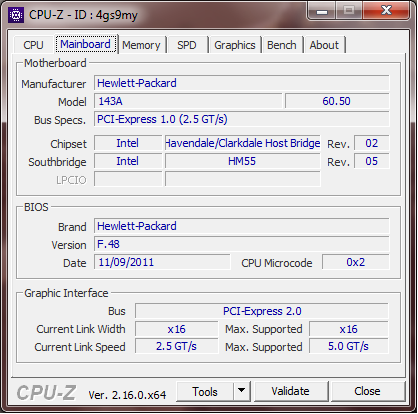Click the Bus Specs PCI-Express 1.0 field
The image size is (418, 414).
pos(241,119)
